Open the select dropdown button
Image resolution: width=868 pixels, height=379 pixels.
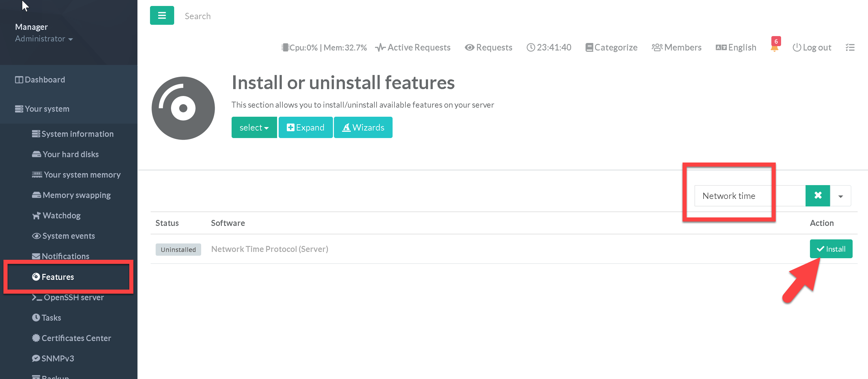[254, 127]
